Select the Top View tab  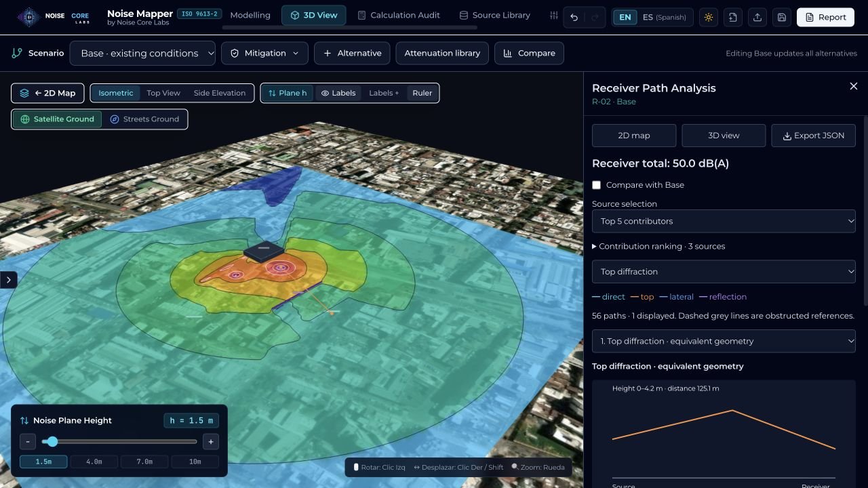tap(163, 93)
